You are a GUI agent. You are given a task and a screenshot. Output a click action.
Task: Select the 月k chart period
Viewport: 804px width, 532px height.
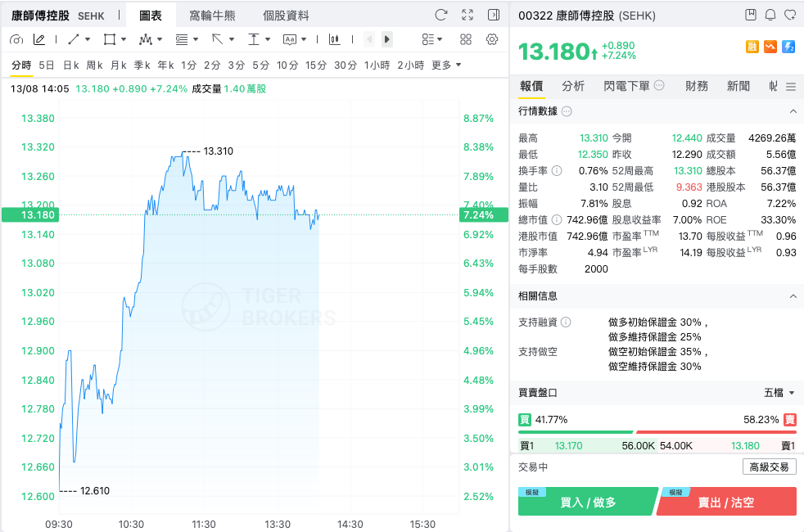(x=119, y=65)
